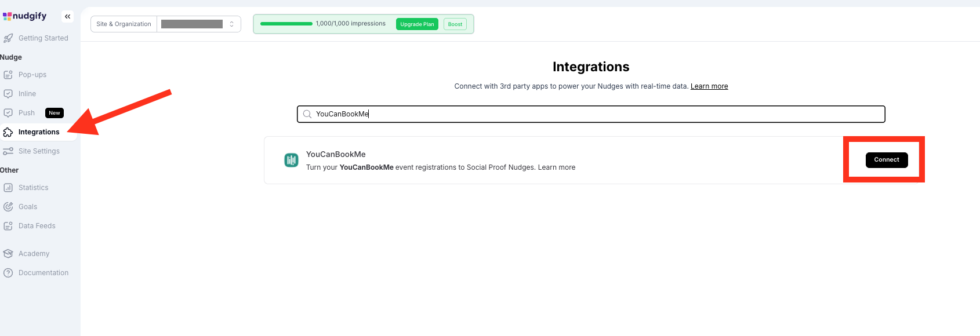Click Learn more in YouCanBookMe description
This screenshot has width=980, height=336.
point(557,167)
